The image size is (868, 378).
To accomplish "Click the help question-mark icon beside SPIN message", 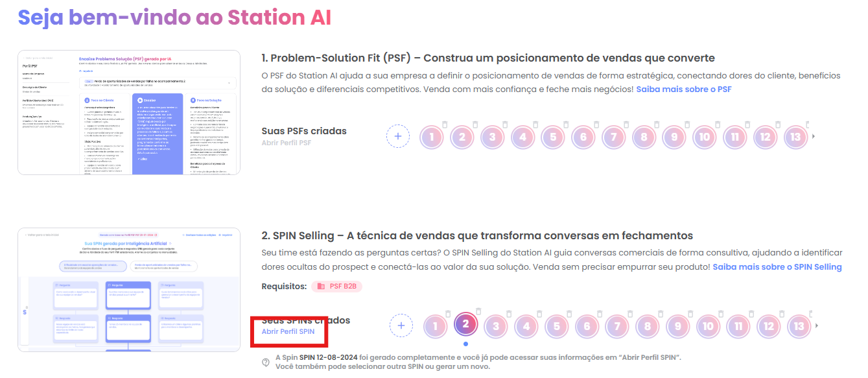I will [x=266, y=362].
